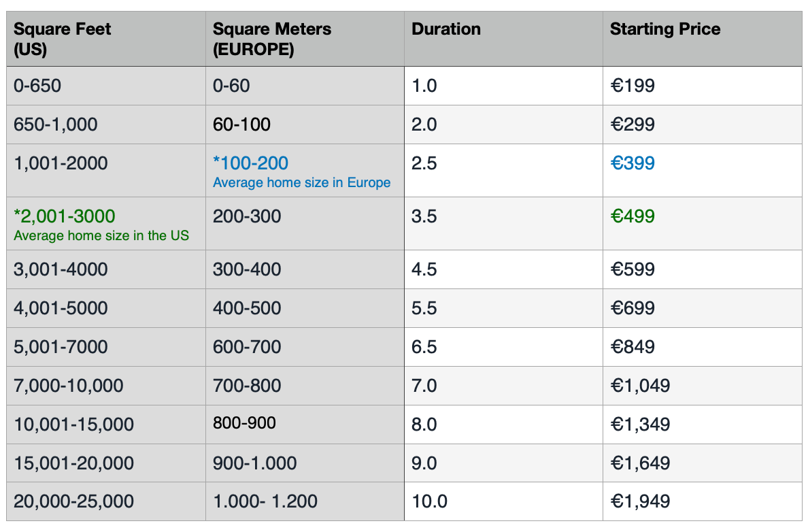Screen dimensions: 808x532
Task: Click the 'Square Feet (US)' column header
Action: (x=106, y=39)
